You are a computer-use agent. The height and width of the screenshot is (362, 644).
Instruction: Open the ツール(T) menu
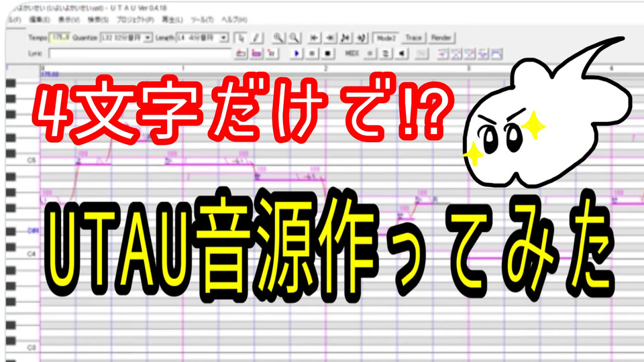point(203,19)
